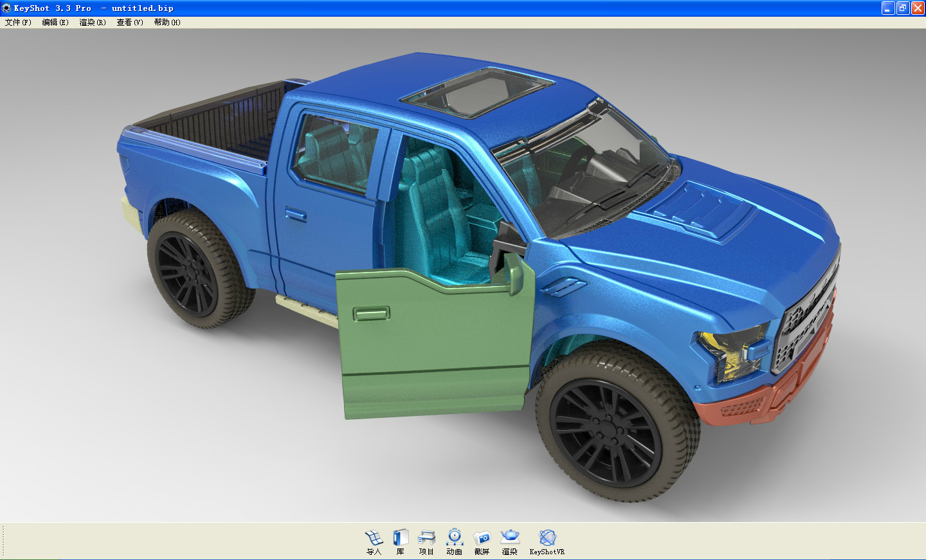Open the Render (渲染) menu in menu bar
This screenshot has width=926, height=560.
pos(93,23)
